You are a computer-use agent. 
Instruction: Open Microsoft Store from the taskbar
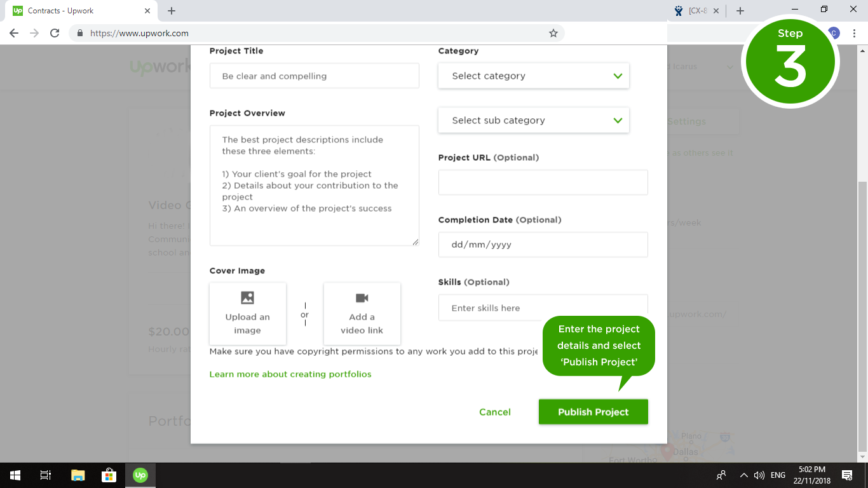109,475
